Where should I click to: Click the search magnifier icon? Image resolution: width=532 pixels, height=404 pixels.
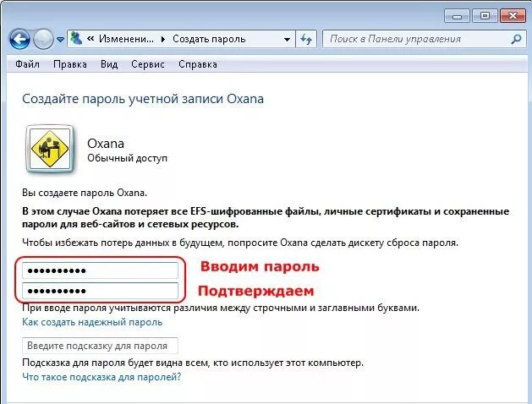[517, 40]
